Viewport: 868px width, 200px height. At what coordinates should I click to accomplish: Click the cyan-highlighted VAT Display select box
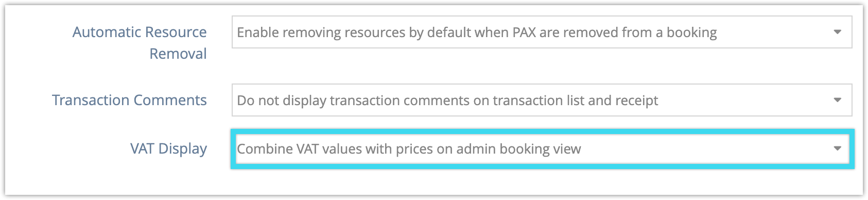tap(543, 148)
